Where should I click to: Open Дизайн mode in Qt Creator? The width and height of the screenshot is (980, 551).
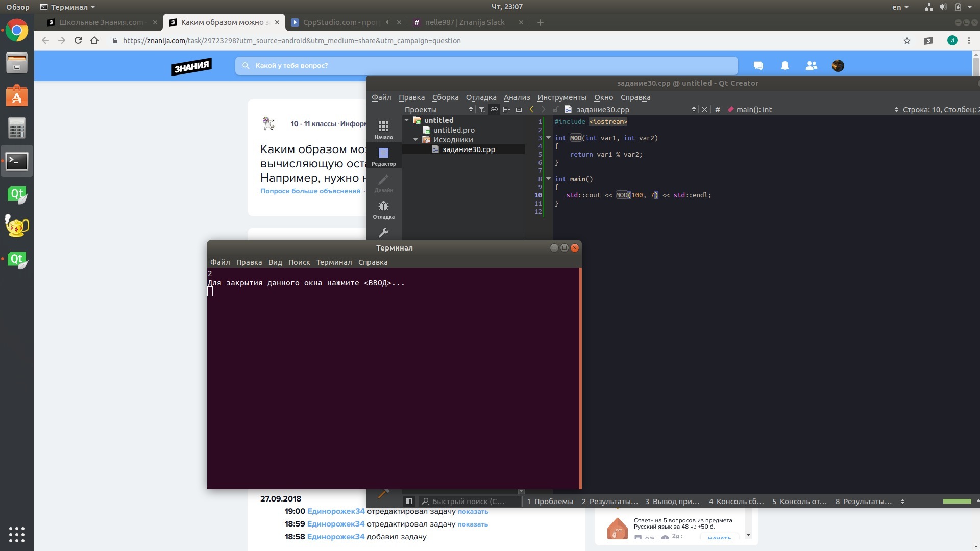click(x=383, y=183)
